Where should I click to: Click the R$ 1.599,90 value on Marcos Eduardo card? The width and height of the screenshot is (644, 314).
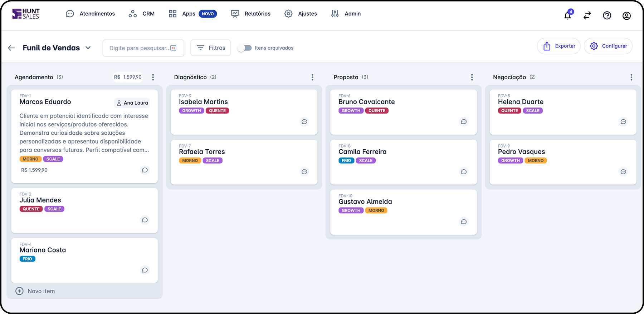[34, 170]
